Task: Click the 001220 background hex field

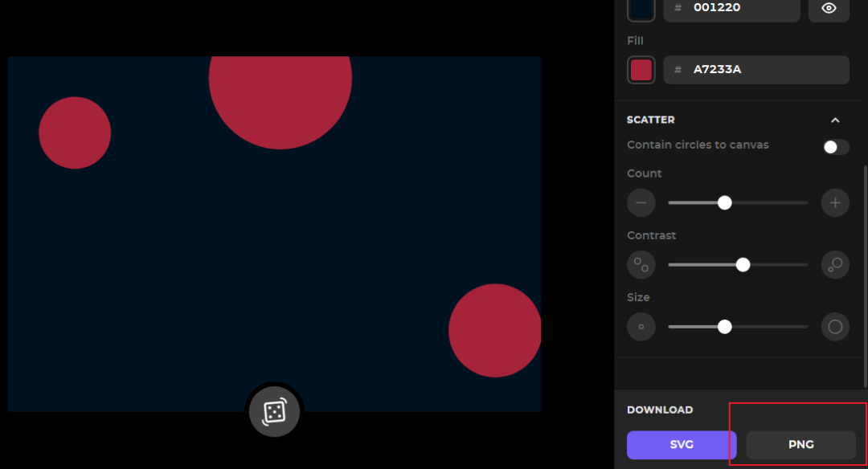Action: coord(731,8)
